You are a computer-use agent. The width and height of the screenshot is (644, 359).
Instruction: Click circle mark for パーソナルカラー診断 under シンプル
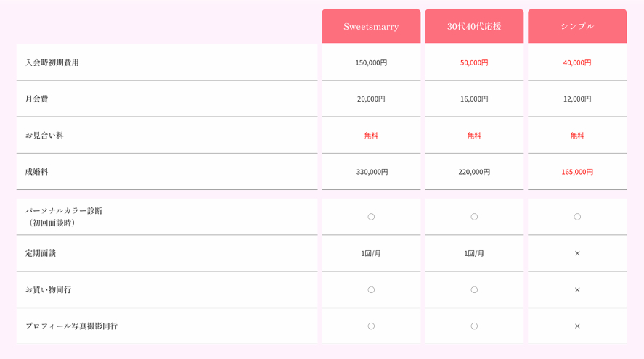pyautogui.click(x=577, y=217)
